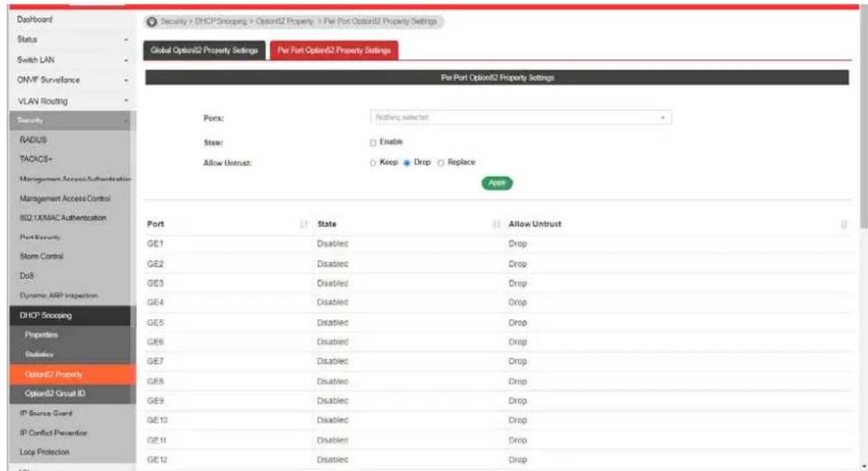
Task: Open the Ports dropdown selector
Action: click(x=521, y=117)
